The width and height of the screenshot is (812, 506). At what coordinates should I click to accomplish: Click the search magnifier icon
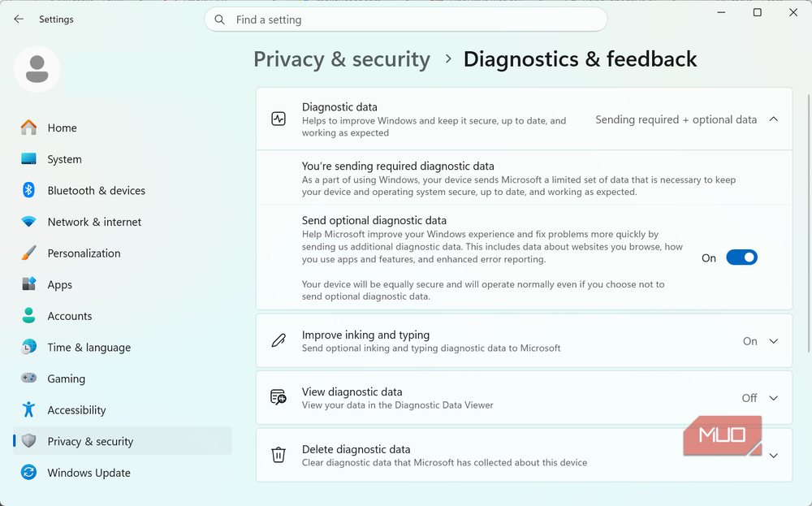coord(219,19)
